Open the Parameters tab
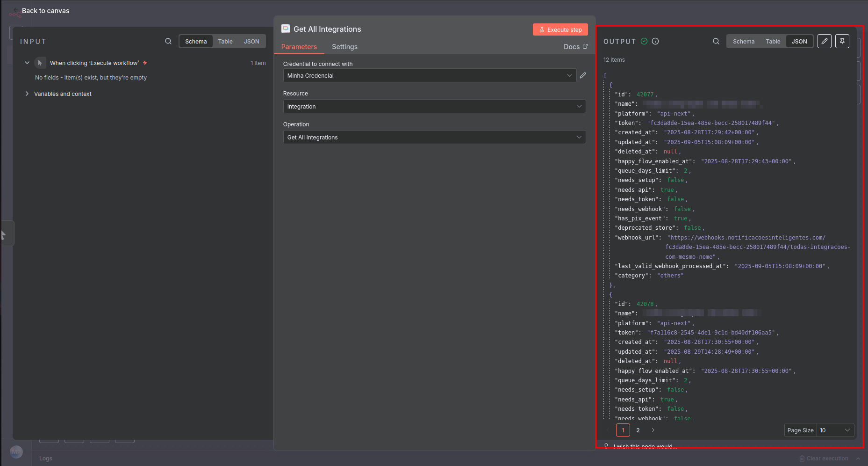This screenshot has height=466, width=868. tap(299, 47)
